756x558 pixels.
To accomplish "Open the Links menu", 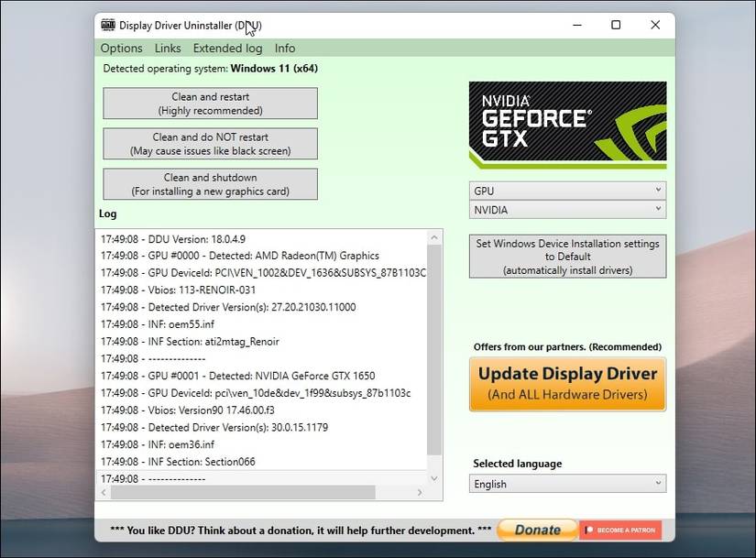I will point(168,48).
